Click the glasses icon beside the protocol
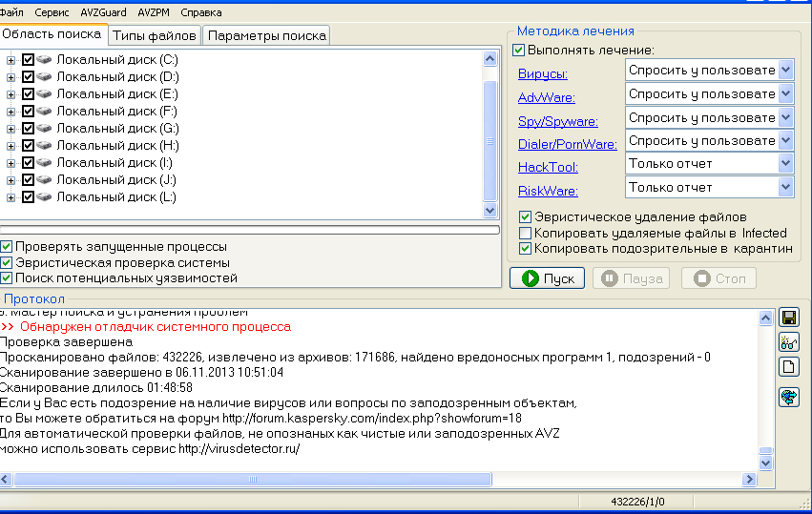The height and width of the screenshot is (514, 812). coord(789,342)
